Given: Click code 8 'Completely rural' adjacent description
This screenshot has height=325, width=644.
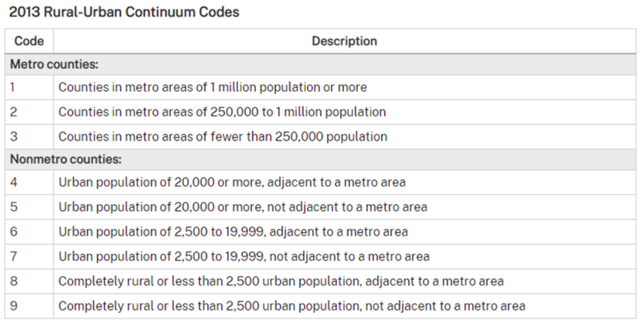Looking at the screenshot, I should pos(281,281).
